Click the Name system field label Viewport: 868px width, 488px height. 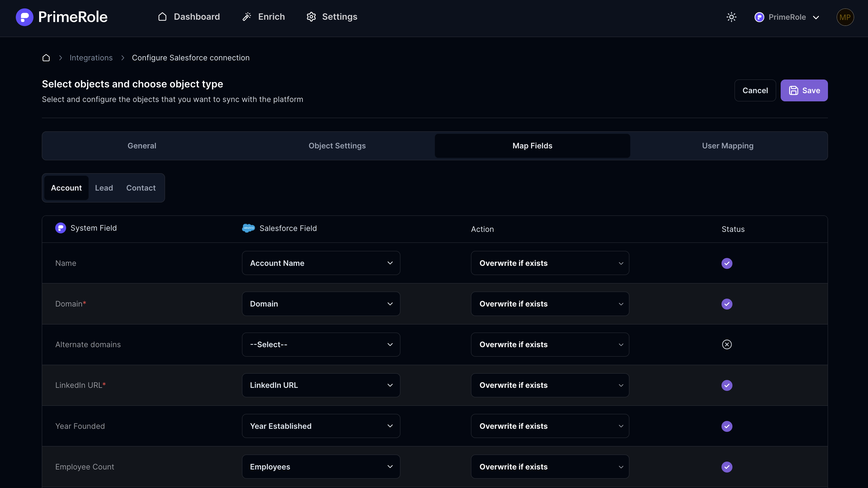[66, 263]
